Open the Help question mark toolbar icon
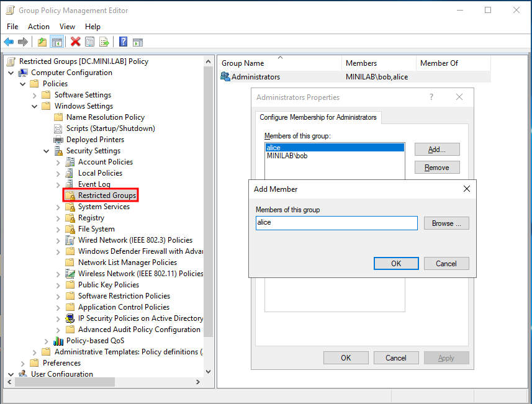This screenshot has height=404, width=532. pos(123,42)
